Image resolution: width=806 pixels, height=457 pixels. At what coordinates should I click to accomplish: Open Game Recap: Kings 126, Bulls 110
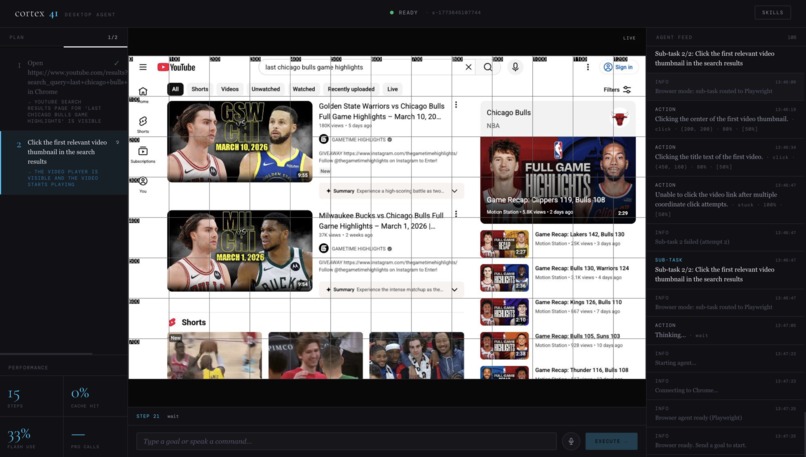click(x=578, y=302)
